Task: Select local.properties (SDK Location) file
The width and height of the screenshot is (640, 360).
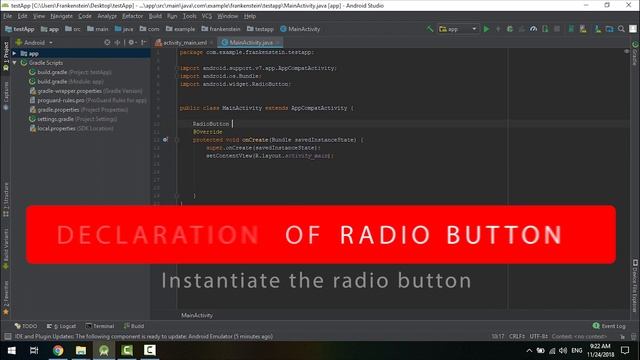Action: tap(71, 129)
